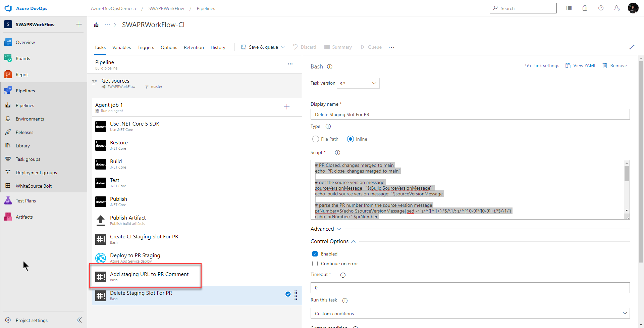Open the Artifacts sidebar icon
This screenshot has width=644, height=328.
pos(8,217)
